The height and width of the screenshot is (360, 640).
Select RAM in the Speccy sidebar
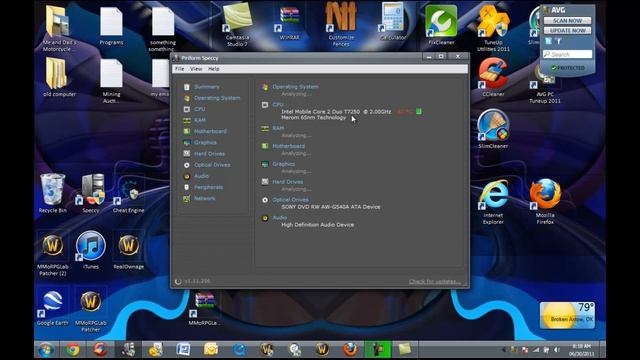click(x=200, y=120)
